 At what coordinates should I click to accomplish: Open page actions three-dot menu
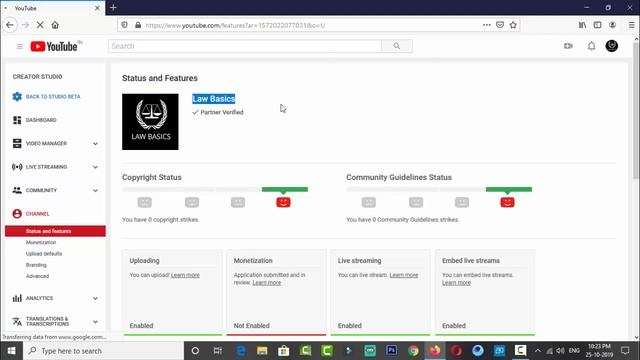click(x=487, y=25)
